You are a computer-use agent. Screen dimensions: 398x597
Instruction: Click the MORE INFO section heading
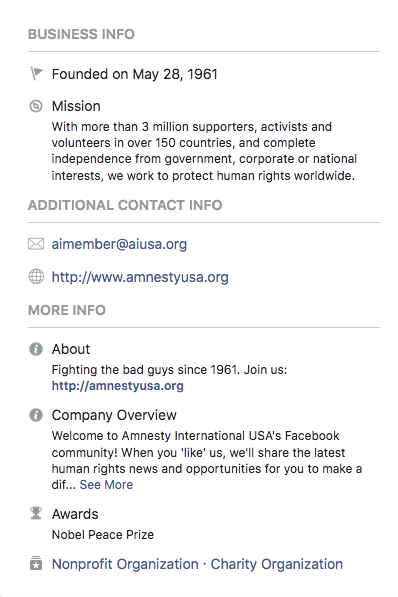tap(67, 310)
